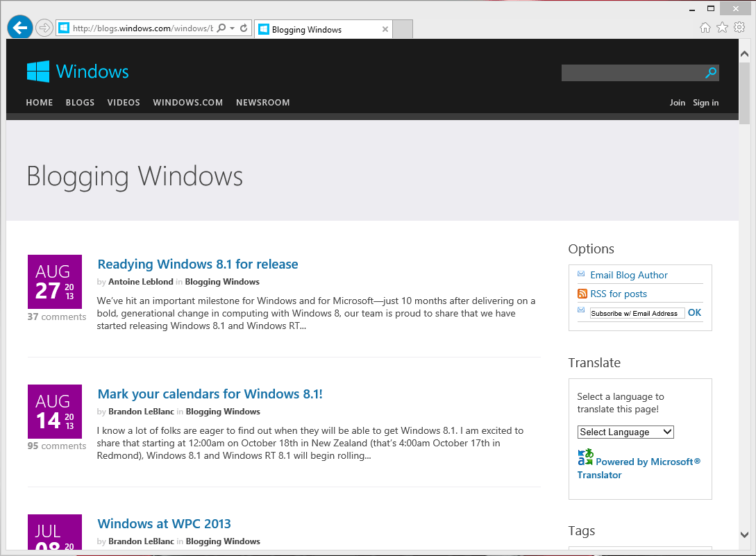This screenshot has height=556, width=756.
Task: Open the 95 comments link
Action: [57, 446]
